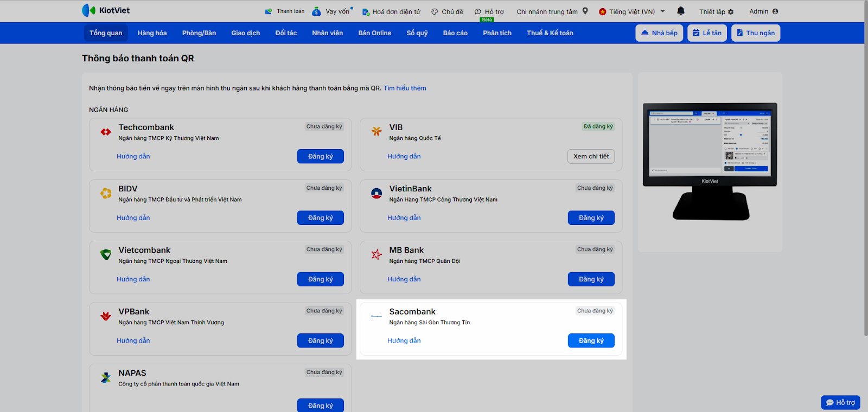Image resolution: width=868 pixels, height=412 pixels.
Task: Open the notifications bell
Action: tap(681, 11)
